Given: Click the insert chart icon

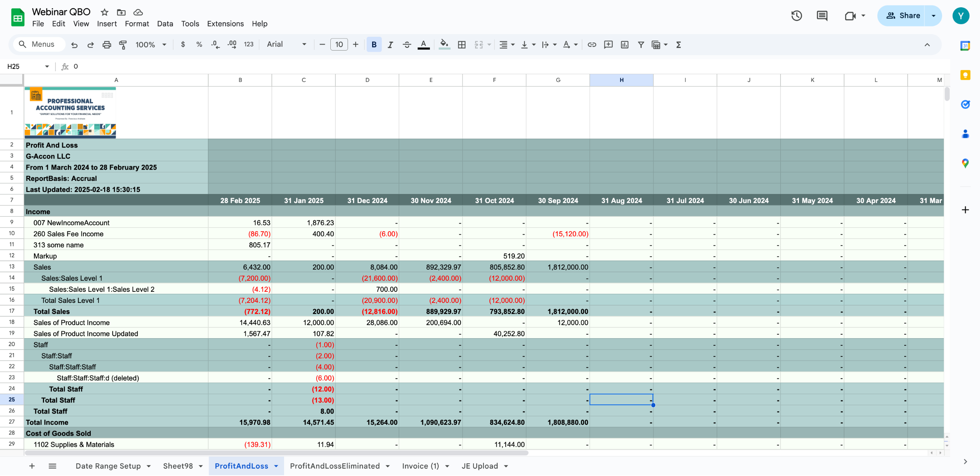Looking at the screenshot, I should [624, 45].
